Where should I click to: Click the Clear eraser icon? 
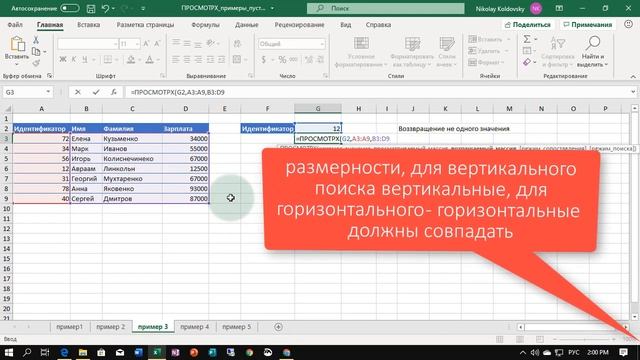[x=527, y=62]
